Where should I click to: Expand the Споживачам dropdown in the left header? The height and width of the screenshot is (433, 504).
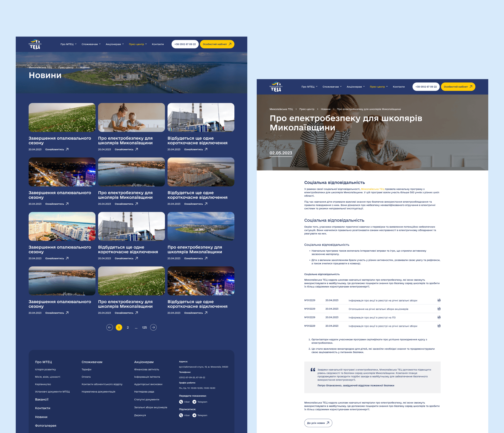[x=91, y=44]
